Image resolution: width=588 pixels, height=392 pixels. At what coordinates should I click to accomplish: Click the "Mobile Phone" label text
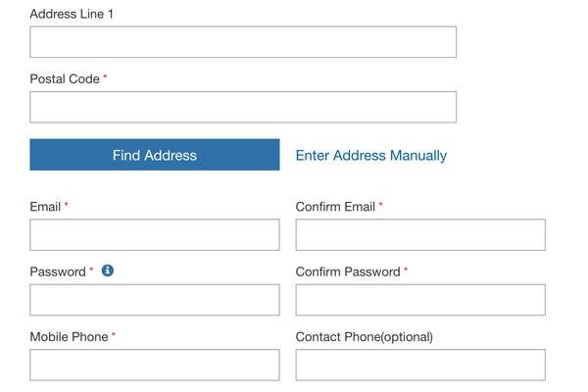coord(69,336)
